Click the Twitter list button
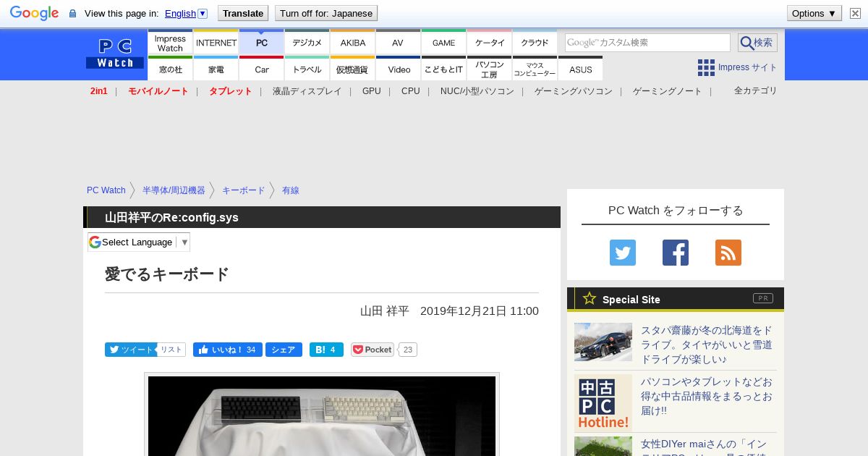The image size is (868, 456). [x=171, y=350]
